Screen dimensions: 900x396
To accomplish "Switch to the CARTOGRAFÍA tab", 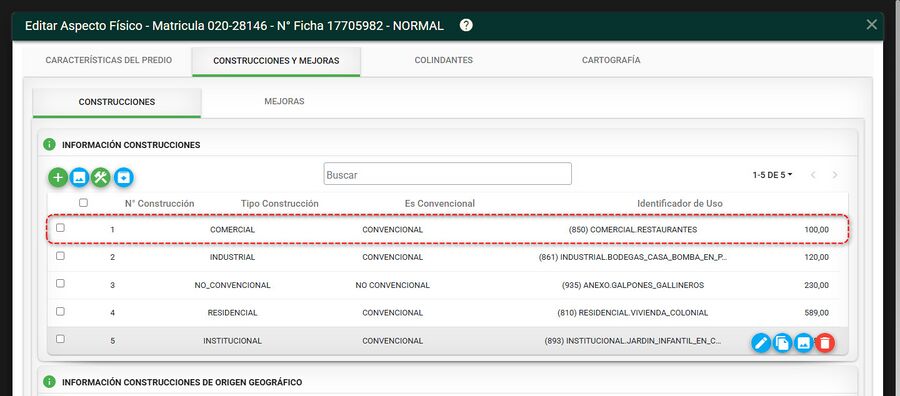I will 611,60.
